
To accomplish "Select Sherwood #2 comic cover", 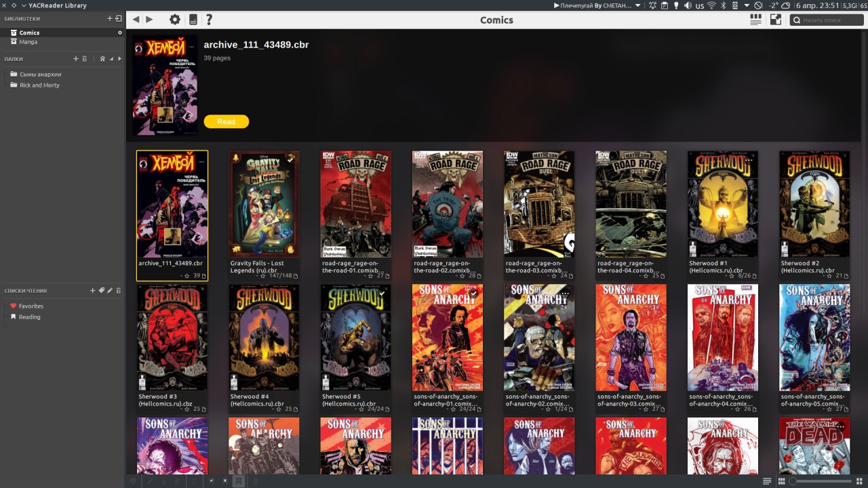I will click(814, 205).
